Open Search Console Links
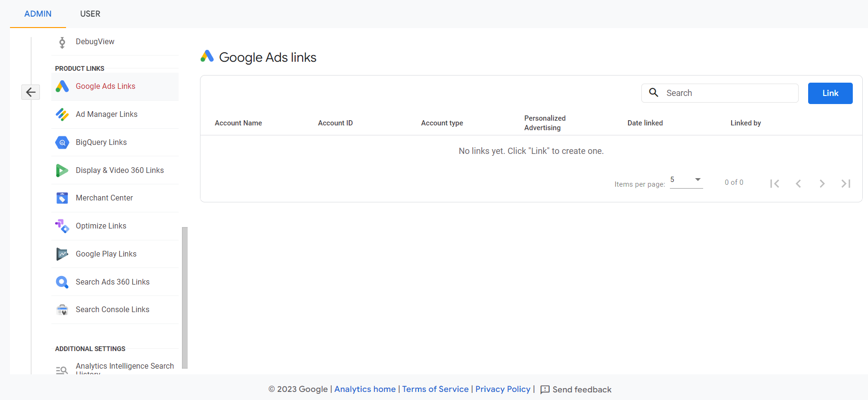This screenshot has height=400, width=868. pos(115,310)
